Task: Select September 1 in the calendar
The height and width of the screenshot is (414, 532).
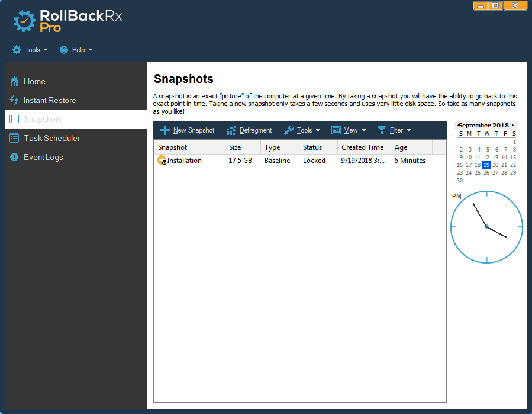Action: coord(514,142)
